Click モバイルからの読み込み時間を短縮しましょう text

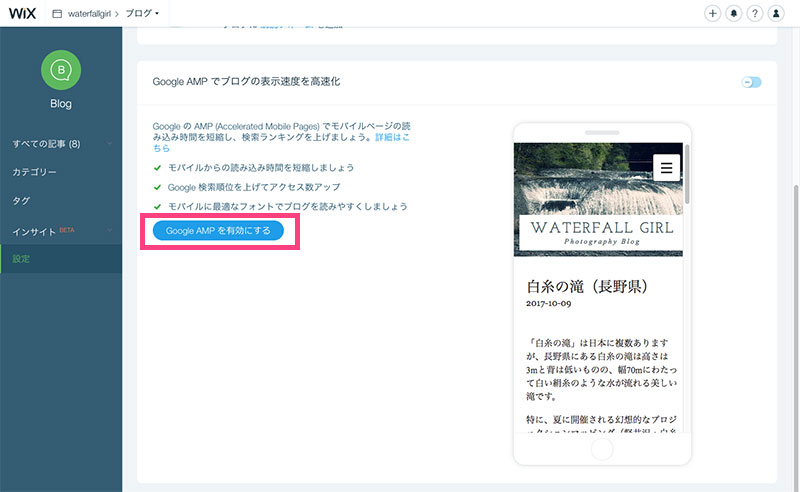point(261,167)
